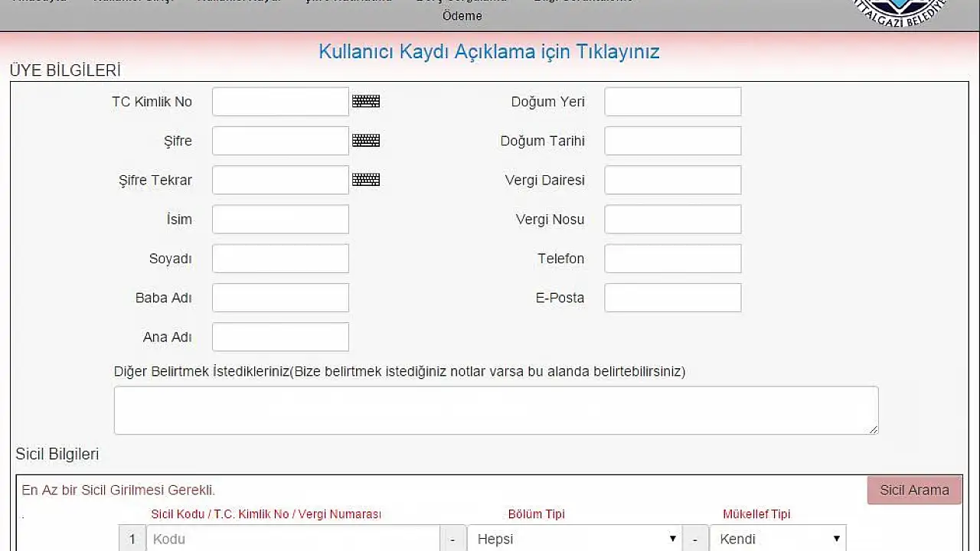Image resolution: width=980 pixels, height=551 pixels.
Task: Click the row number 1 label
Action: coord(132,539)
